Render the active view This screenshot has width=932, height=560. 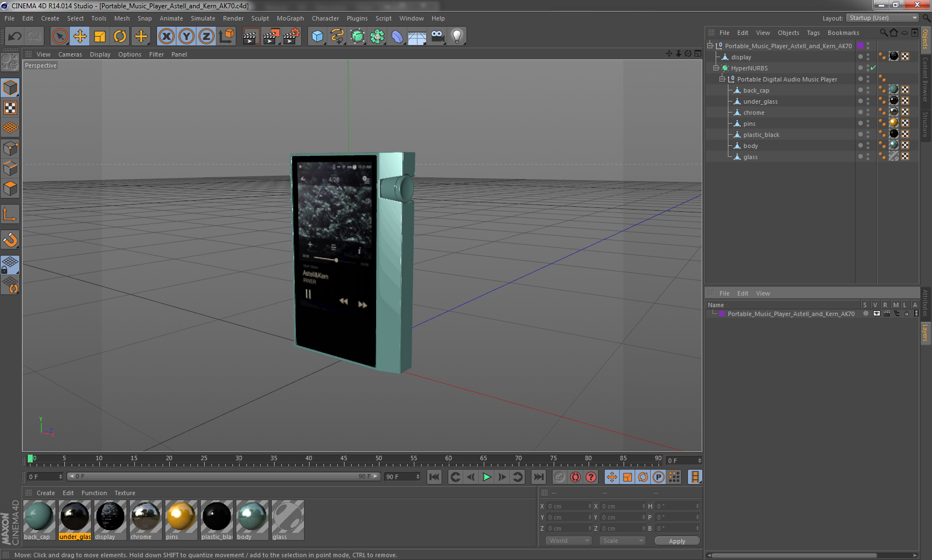(251, 37)
